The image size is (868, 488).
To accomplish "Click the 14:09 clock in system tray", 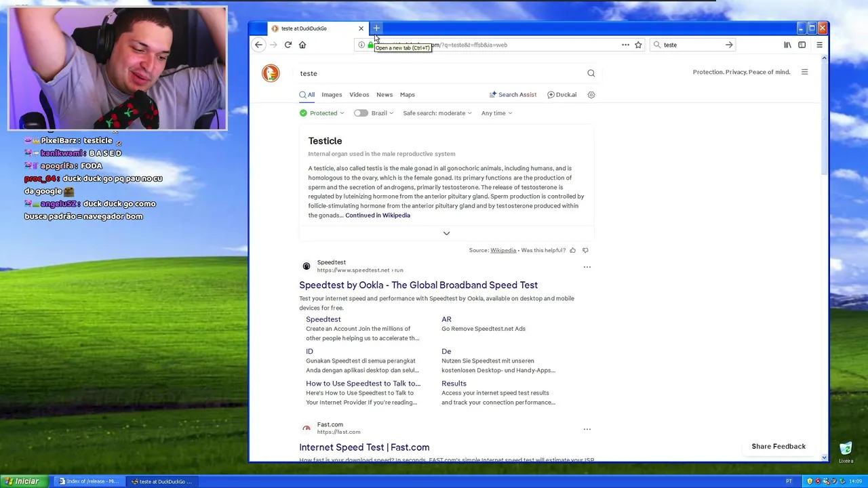I will 856,481.
